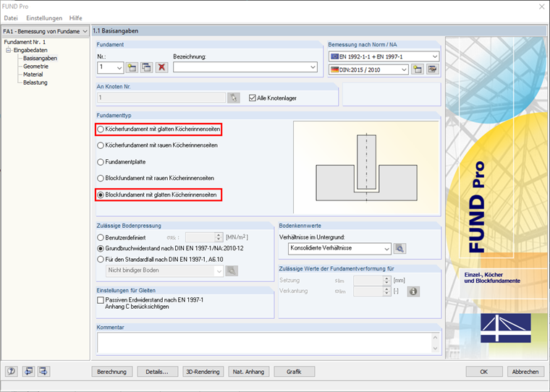Click the foundation type preview image
Viewport: 550px width, 392px height.
point(366,167)
